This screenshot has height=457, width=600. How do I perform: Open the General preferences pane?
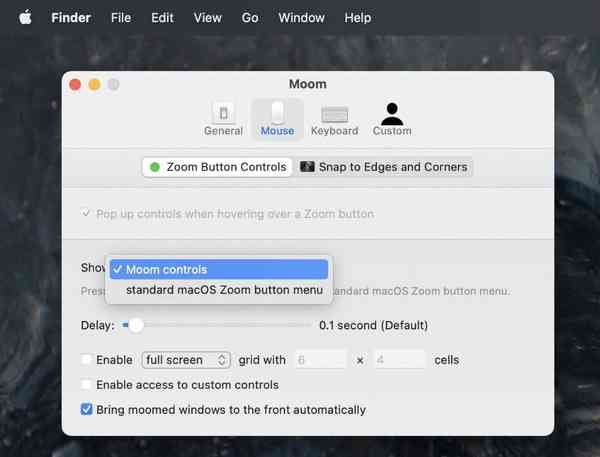tap(223, 119)
